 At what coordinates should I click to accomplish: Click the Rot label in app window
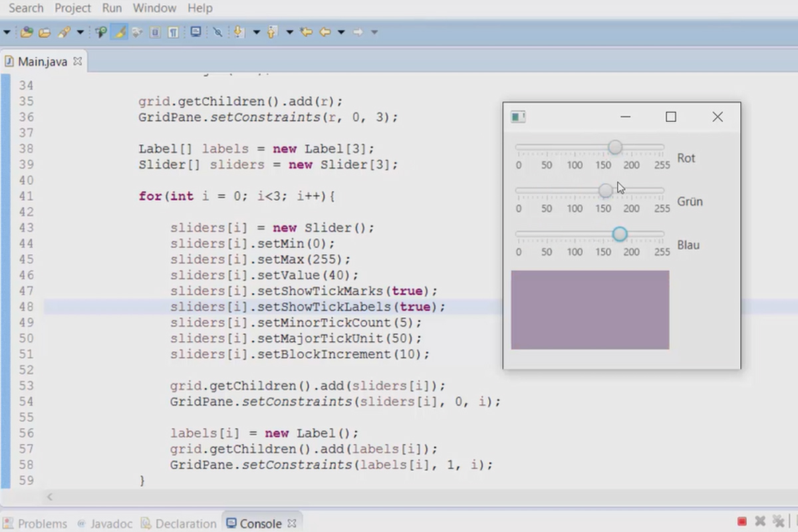coord(686,158)
